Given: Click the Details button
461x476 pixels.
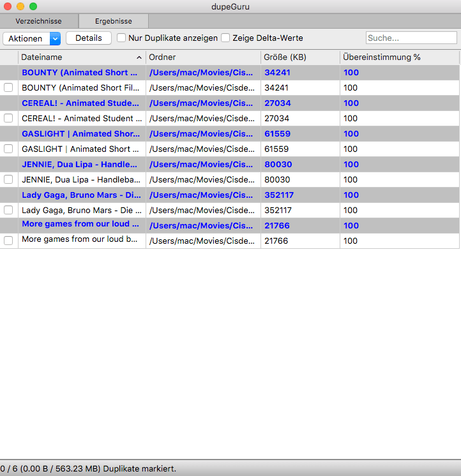Looking at the screenshot, I should coord(89,38).
